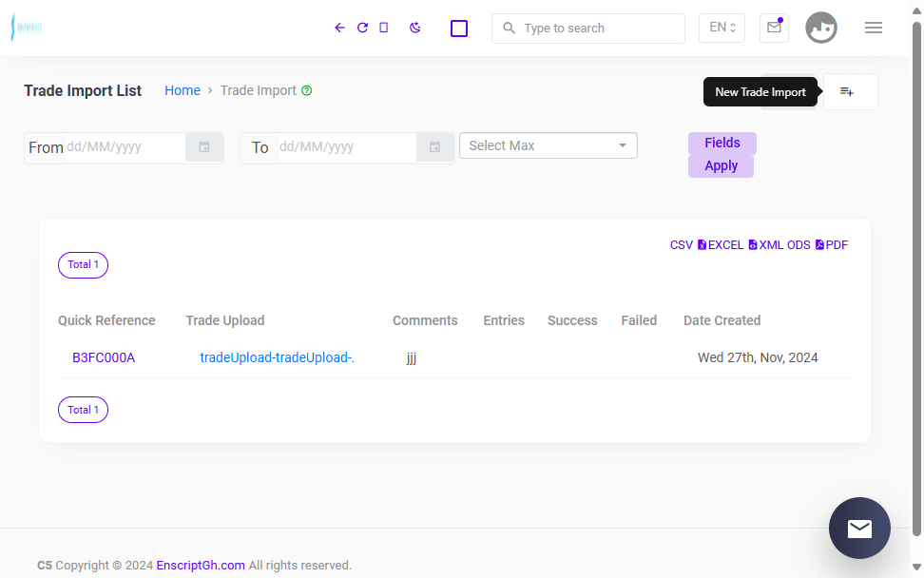Viewport: 924px width, 578px height.
Task: Click the Failed column header
Action: 639,320
